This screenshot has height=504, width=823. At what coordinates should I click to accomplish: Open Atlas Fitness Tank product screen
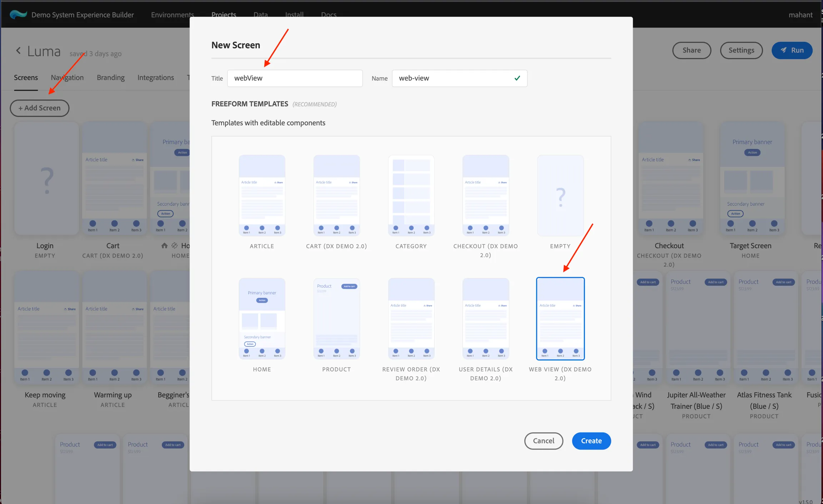(766, 327)
